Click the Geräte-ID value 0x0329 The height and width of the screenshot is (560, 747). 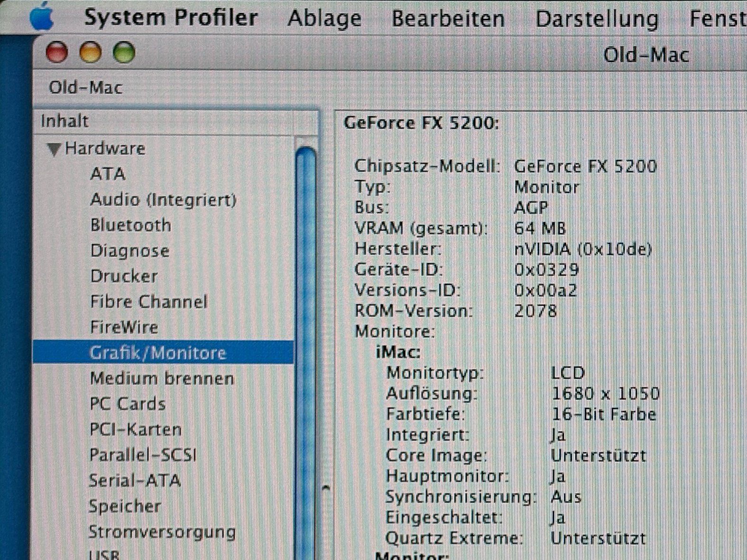[546, 270]
